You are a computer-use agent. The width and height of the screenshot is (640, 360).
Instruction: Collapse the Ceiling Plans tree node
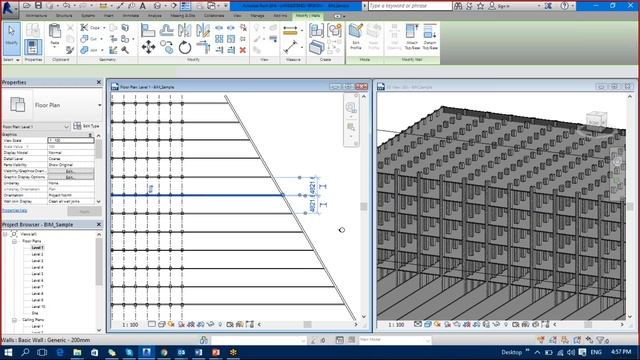tap(14, 320)
